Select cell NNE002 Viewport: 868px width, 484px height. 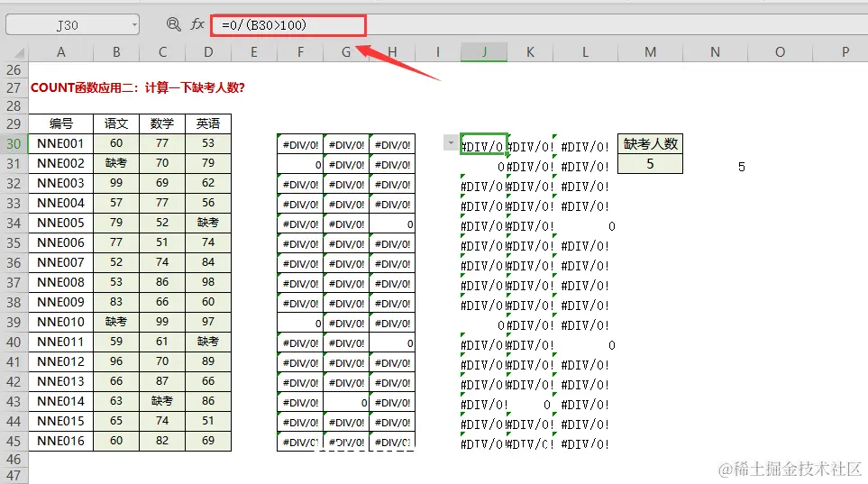click(61, 163)
